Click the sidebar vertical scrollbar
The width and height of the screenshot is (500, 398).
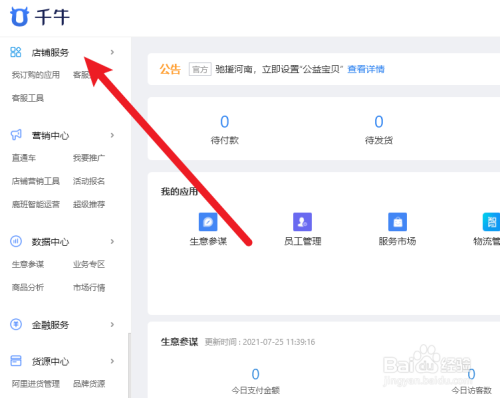pos(129,365)
